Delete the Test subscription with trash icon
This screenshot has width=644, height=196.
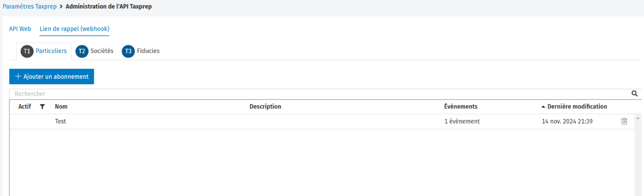pyautogui.click(x=624, y=121)
